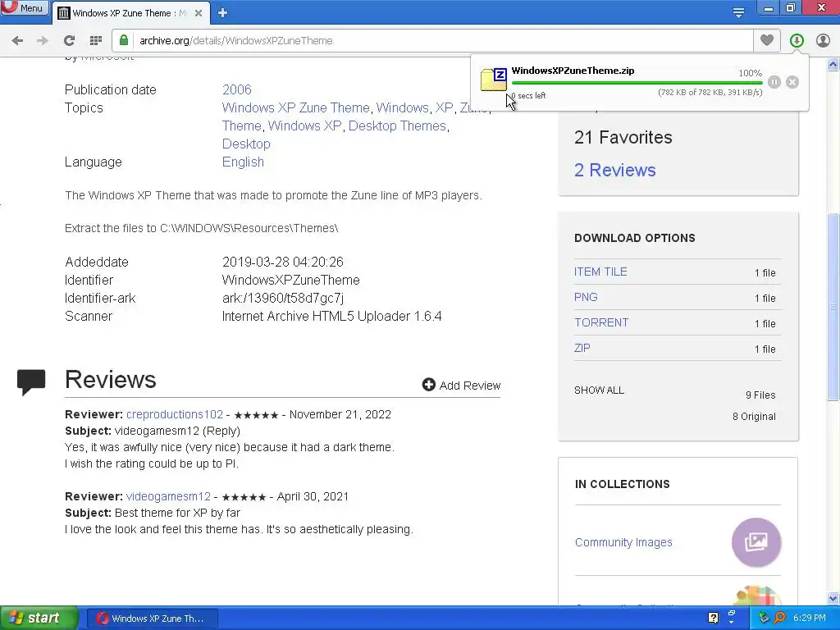The width and height of the screenshot is (840, 630).
Task: Open the account profile icon
Action: point(823,40)
